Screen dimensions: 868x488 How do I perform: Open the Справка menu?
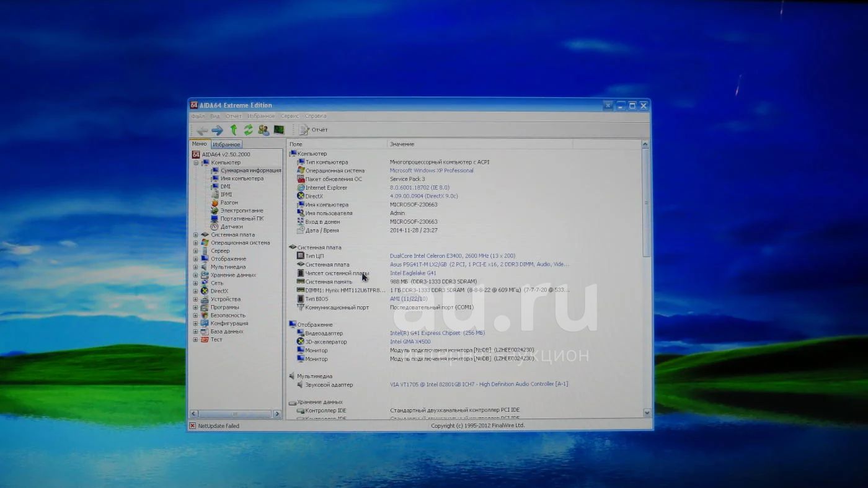tap(316, 117)
